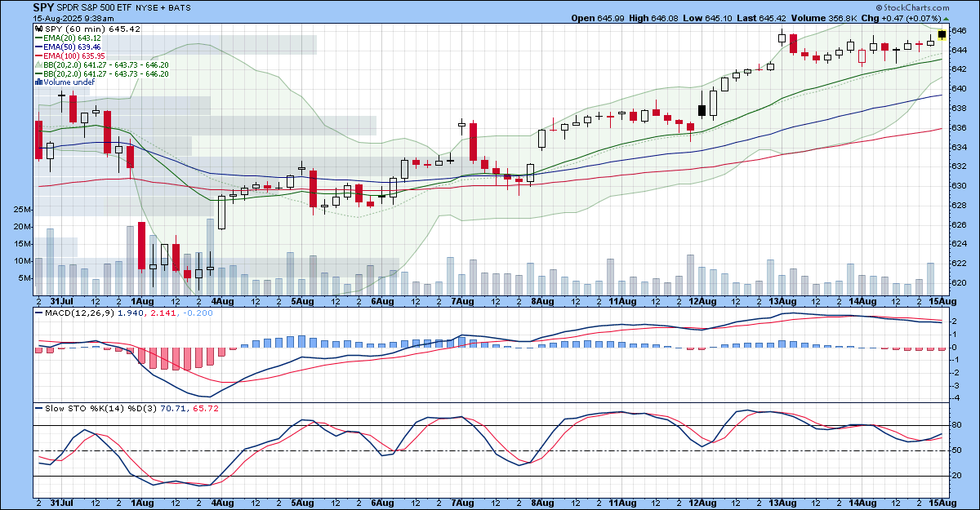
Task: Click the SPY (60 min) 645.42 legend
Action: click(91, 29)
